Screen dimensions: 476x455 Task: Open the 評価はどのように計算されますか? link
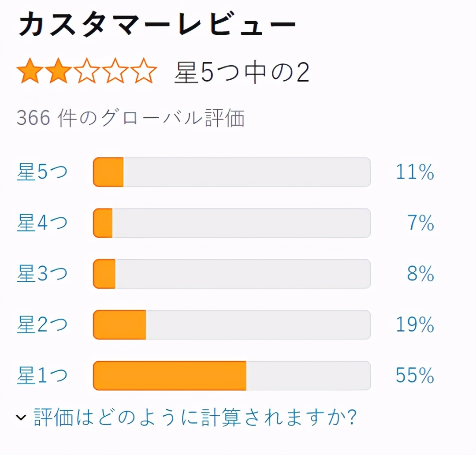tap(195, 417)
